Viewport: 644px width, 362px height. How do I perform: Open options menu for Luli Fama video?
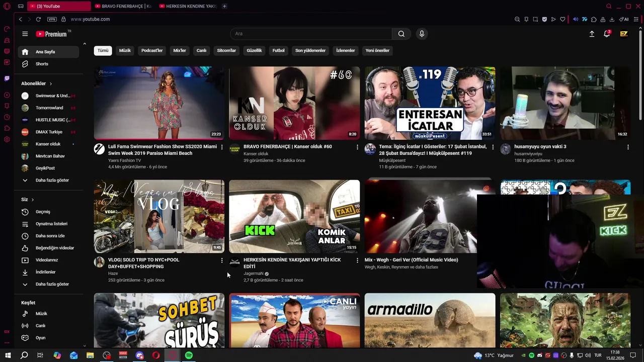[x=222, y=147]
